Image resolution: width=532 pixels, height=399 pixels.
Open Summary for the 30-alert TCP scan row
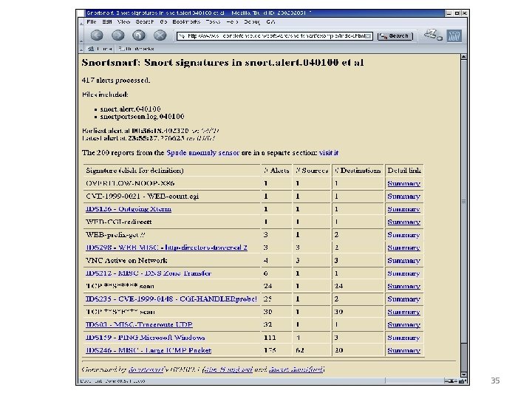click(403, 312)
